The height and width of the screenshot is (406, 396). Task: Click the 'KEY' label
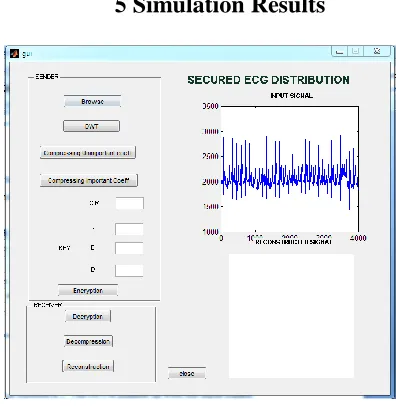[x=64, y=248]
